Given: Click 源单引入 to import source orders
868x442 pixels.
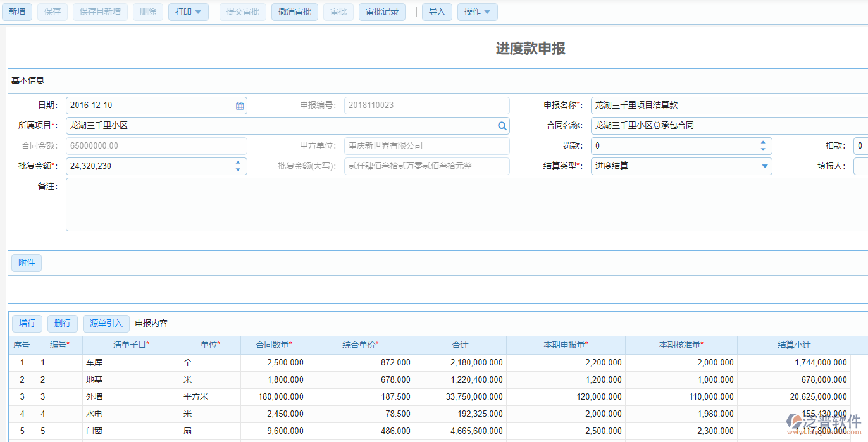Looking at the screenshot, I should (x=106, y=323).
